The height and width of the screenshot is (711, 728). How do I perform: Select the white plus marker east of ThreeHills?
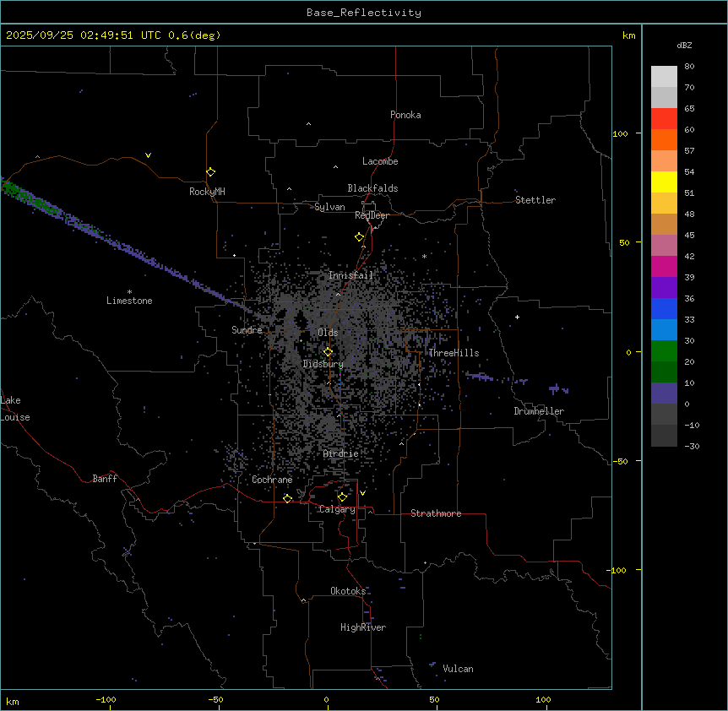click(517, 317)
